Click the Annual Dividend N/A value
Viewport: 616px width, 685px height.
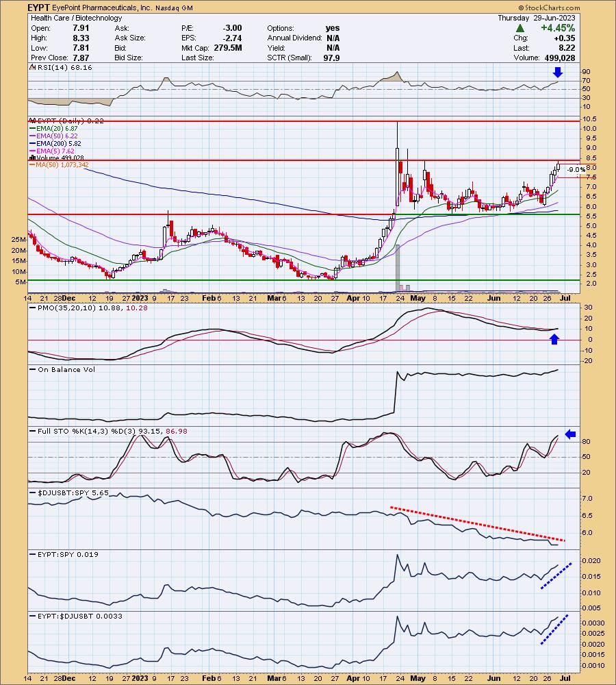[333, 38]
